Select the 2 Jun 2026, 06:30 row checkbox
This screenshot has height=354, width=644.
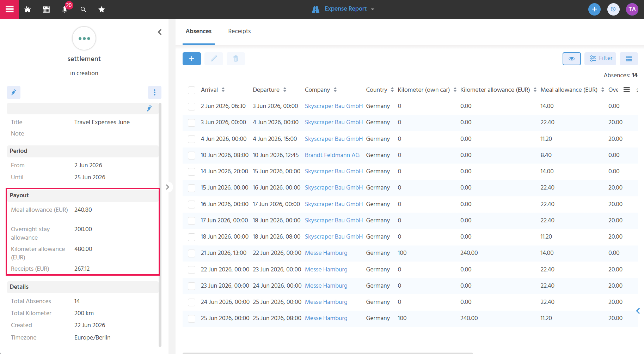(192, 107)
